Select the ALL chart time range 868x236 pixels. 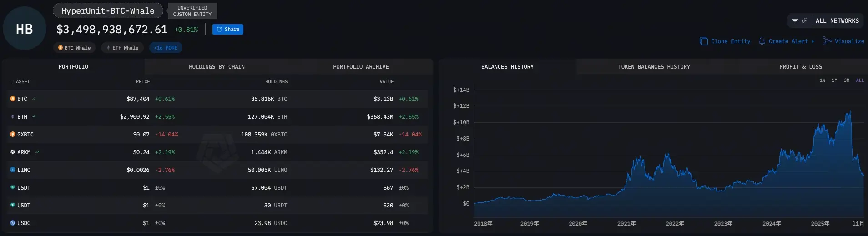point(860,80)
